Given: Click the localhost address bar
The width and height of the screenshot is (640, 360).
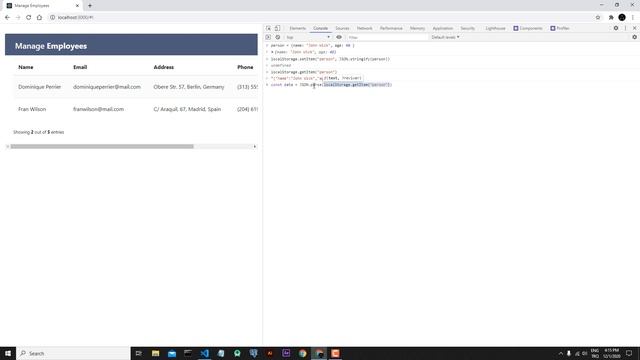Looking at the screenshot, I should tap(318, 18).
